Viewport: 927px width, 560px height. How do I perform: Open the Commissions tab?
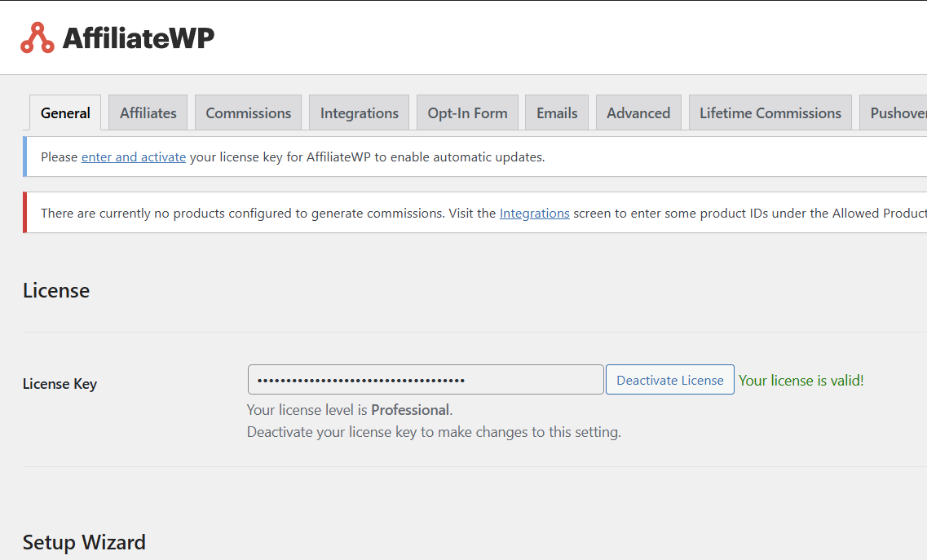coord(249,112)
